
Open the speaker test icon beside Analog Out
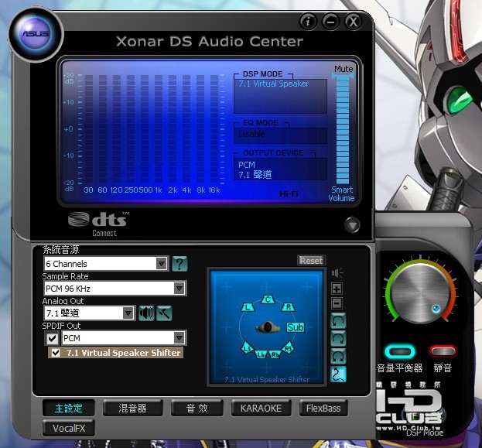[x=146, y=313]
